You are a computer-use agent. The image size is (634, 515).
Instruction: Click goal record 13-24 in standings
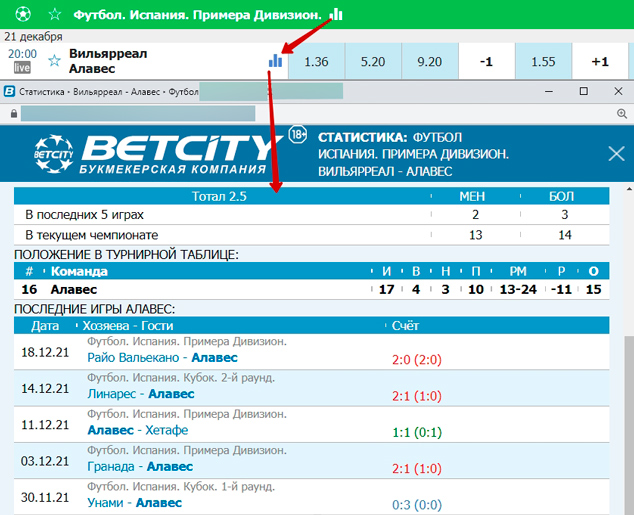tap(518, 289)
